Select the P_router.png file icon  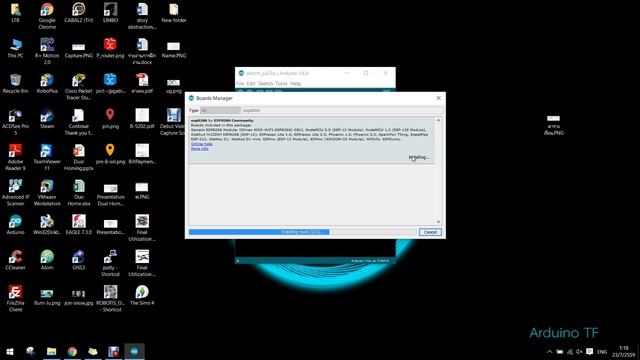110,48
